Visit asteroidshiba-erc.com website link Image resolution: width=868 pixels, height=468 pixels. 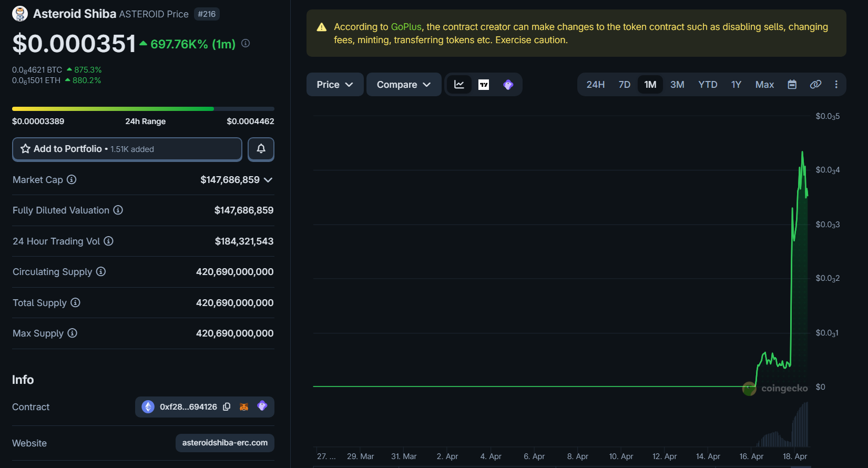tap(225, 443)
